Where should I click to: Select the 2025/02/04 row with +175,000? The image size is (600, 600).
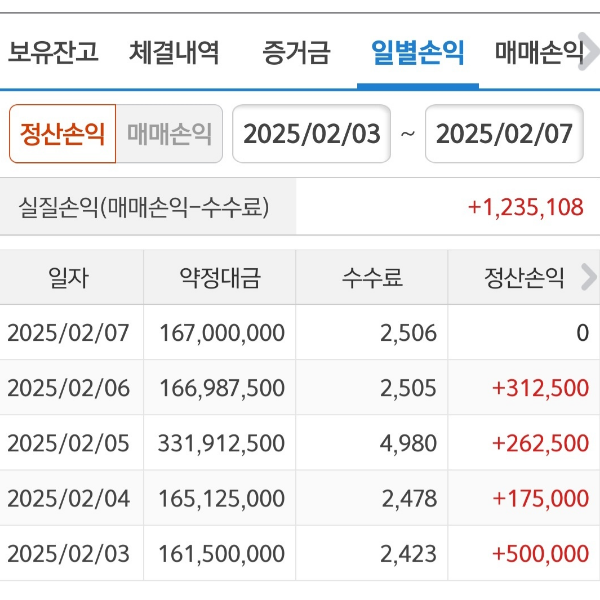pos(298,498)
